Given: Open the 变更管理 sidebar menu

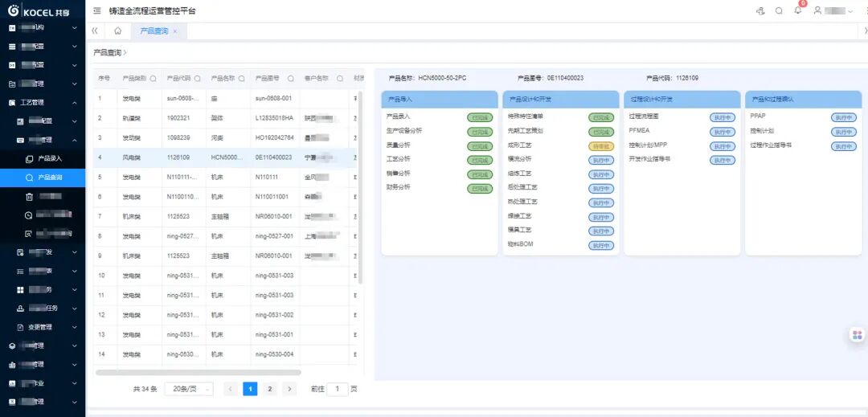Looking at the screenshot, I should point(43,327).
